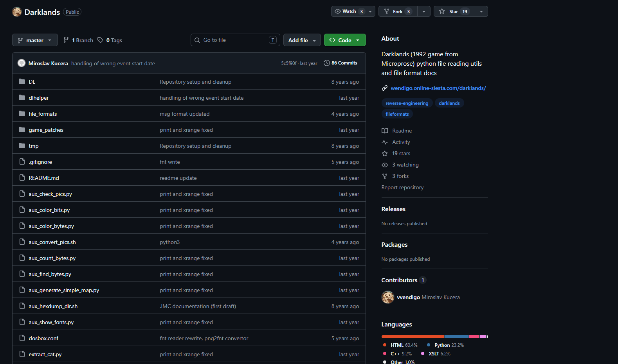Open the 0 Tags link
This screenshot has width=618, height=364.
point(110,40)
